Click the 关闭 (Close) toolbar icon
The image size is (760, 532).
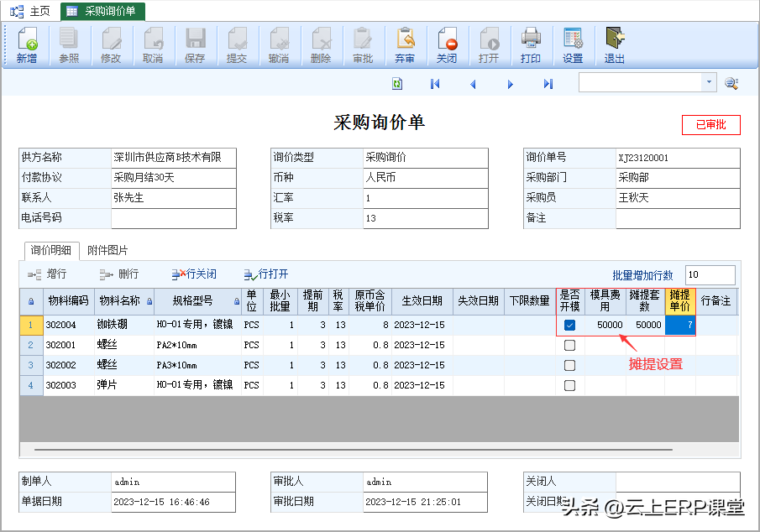pos(447,45)
